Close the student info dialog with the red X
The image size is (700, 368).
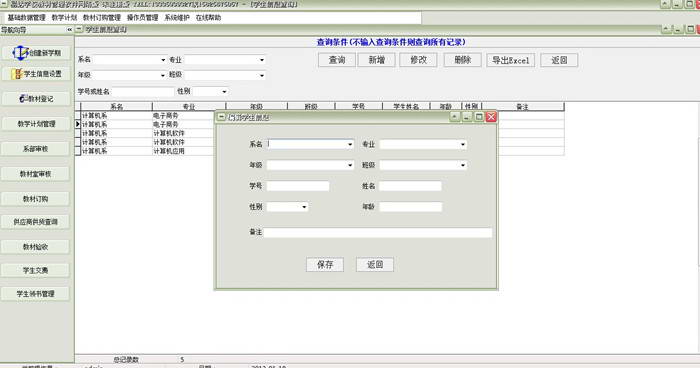(491, 117)
